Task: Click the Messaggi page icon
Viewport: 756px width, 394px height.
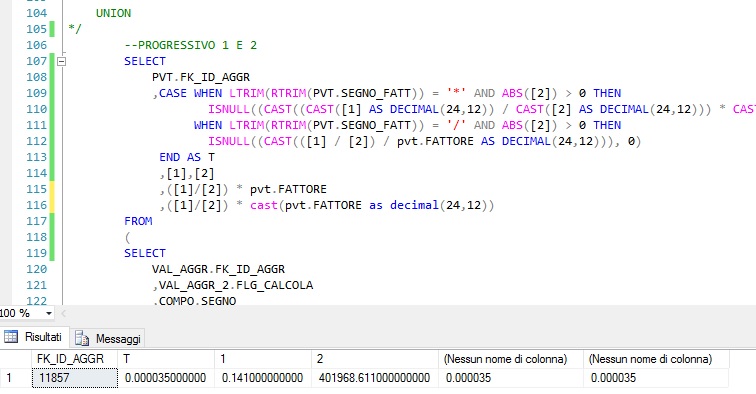Action: point(82,339)
